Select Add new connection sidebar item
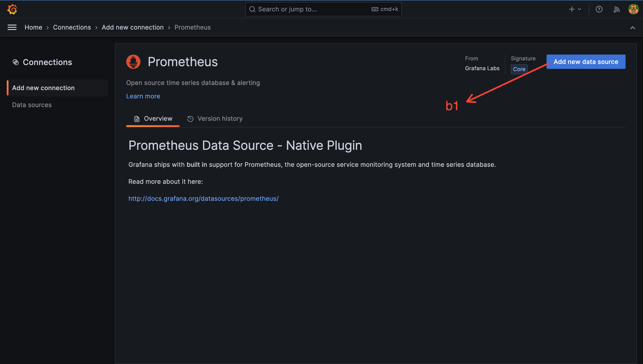This screenshot has height=364, width=643. click(x=43, y=88)
